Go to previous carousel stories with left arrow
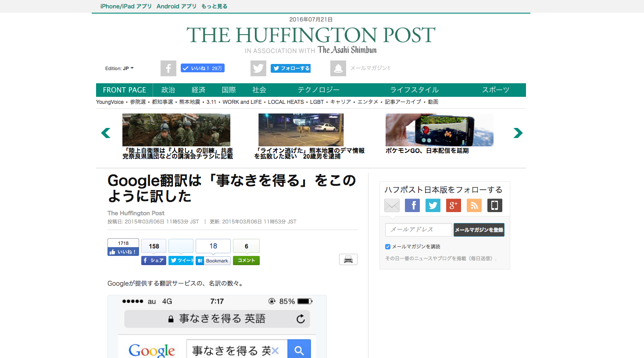This screenshot has width=644, height=358. point(106,133)
